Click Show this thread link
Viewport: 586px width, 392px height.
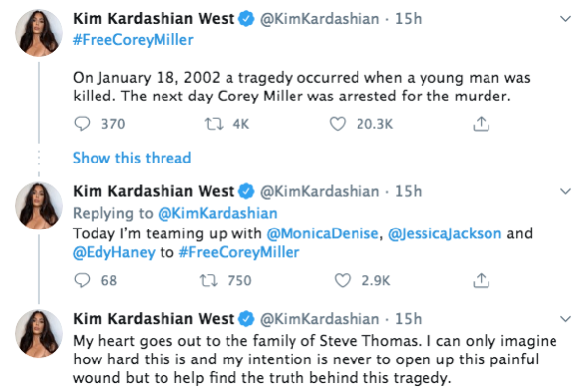point(132,158)
